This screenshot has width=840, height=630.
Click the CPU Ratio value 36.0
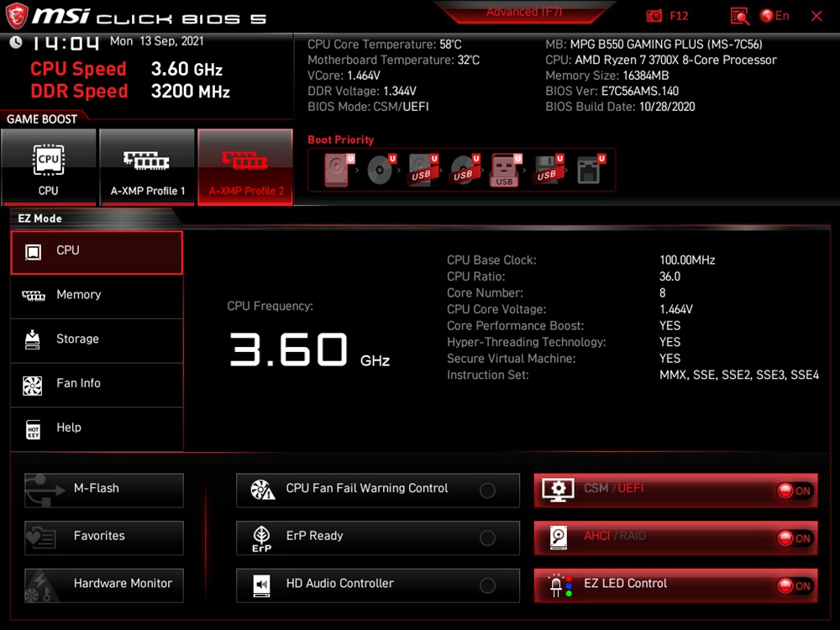point(669,276)
